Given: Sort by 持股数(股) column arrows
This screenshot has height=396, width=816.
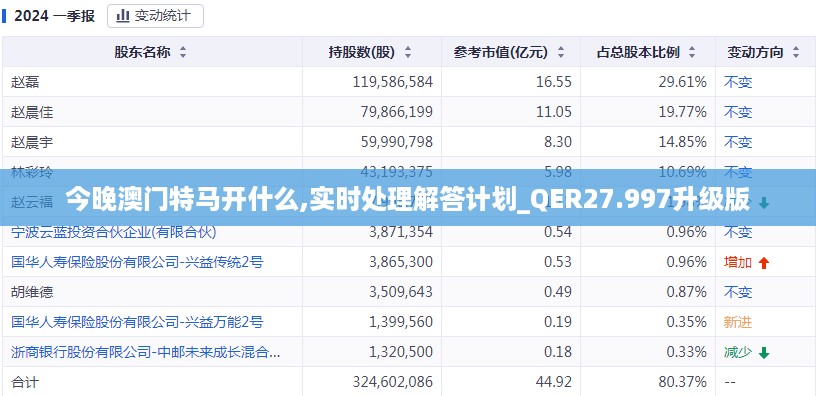Looking at the screenshot, I should 408,52.
